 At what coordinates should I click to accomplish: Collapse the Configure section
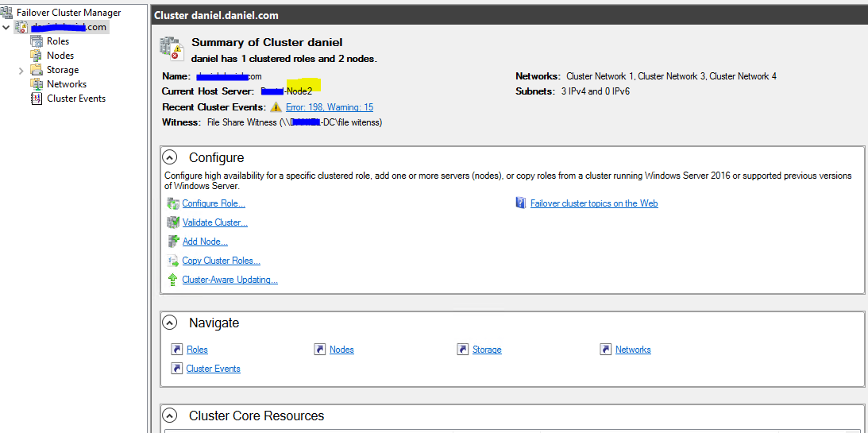(x=170, y=158)
